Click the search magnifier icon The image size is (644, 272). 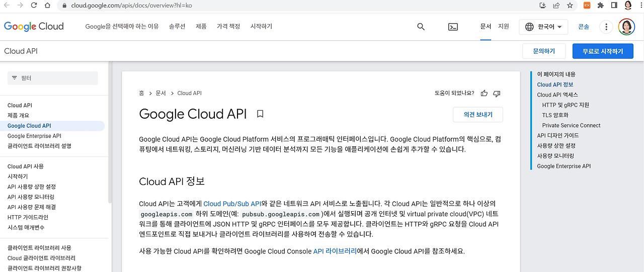(421, 27)
